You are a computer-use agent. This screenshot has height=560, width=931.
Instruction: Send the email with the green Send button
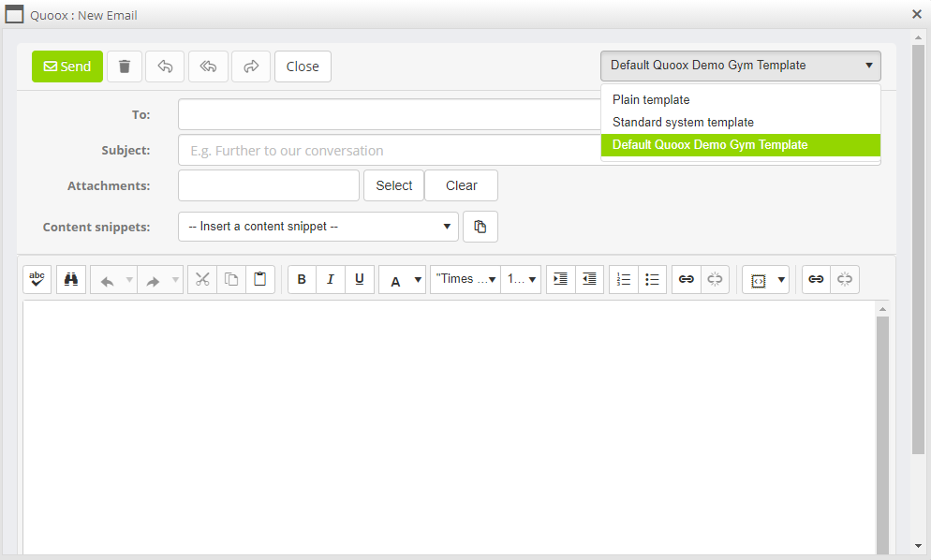(x=67, y=66)
